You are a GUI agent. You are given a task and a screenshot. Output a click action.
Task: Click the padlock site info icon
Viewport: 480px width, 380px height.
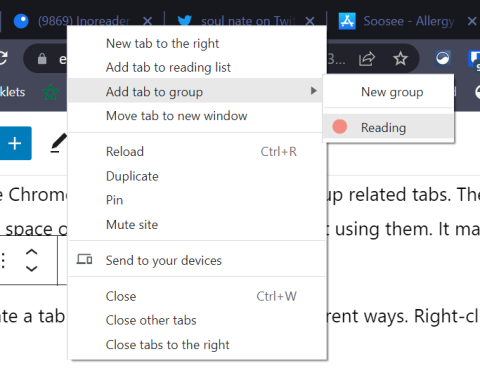coord(42,58)
